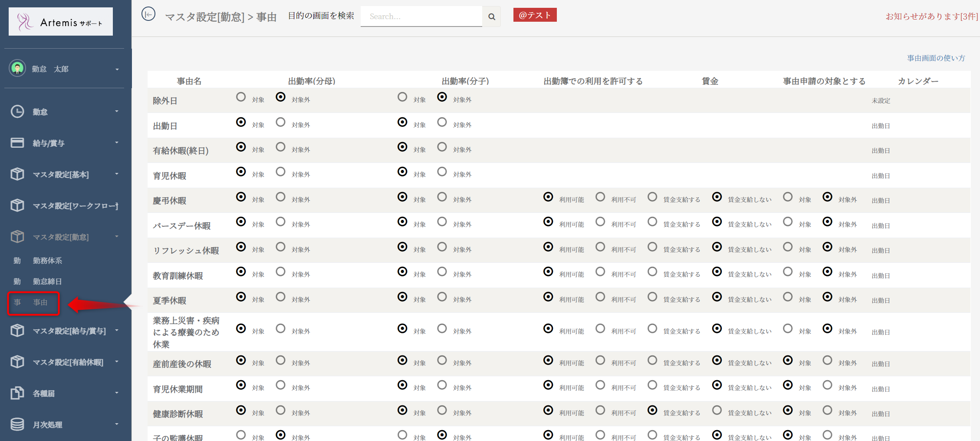The height and width of the screenshot is (441, 980).
Task: Open the 勤務体系 submenu item
Action: point(47,260)
